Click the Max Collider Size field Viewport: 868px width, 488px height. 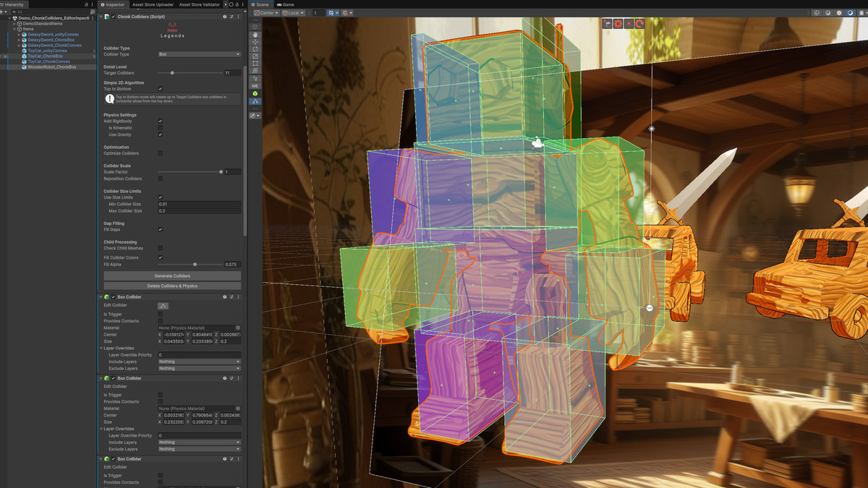(x=200, y=211)
